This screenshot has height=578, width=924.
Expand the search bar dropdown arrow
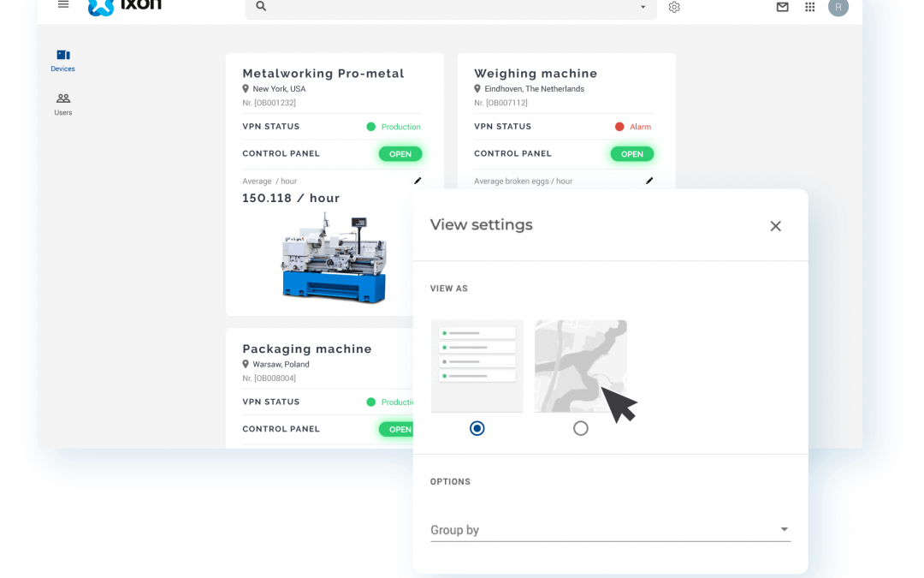643,7
